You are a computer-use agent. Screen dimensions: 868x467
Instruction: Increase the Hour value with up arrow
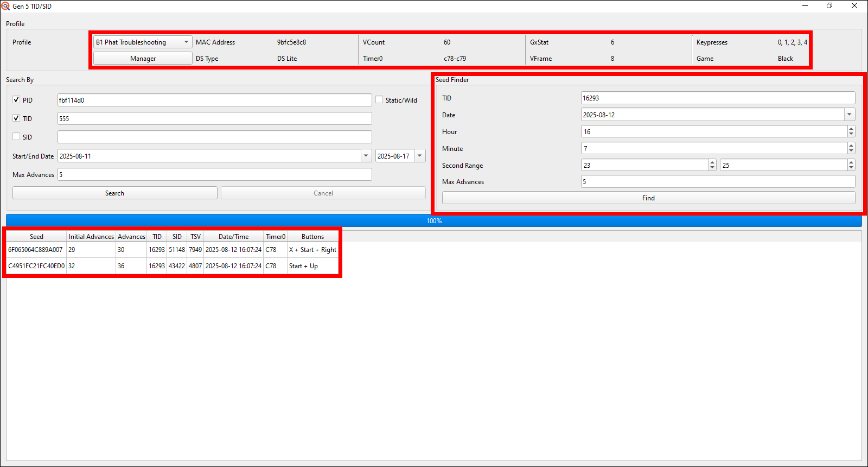tap(851, 129)
